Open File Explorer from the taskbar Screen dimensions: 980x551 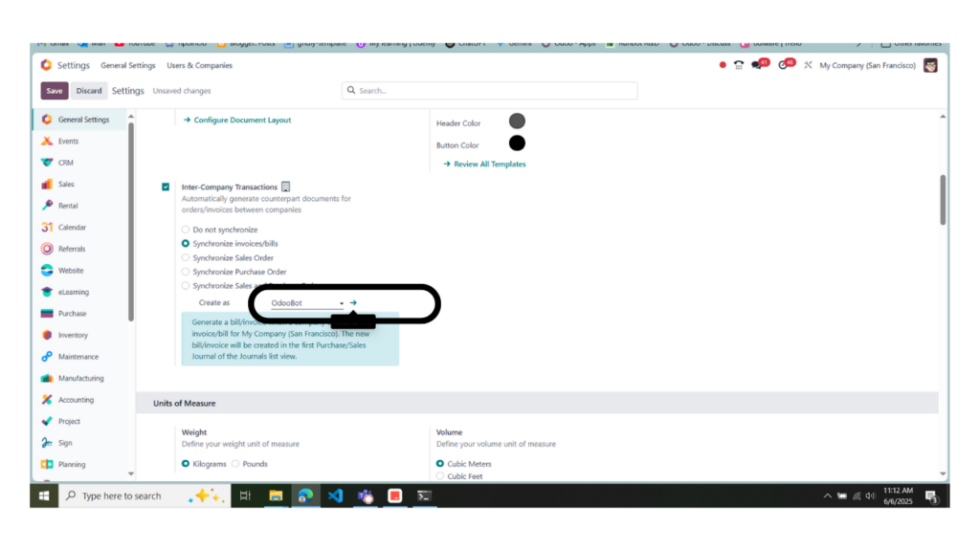click(x=276, y=496)
